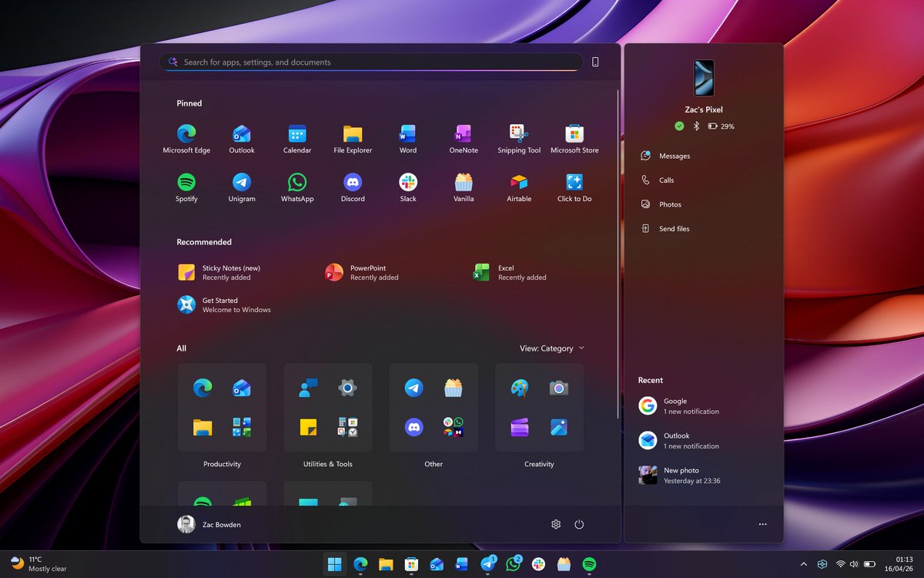924x578 pixels.
Task: Open Edge from the taskbar
Action: [x=360, y=564]
